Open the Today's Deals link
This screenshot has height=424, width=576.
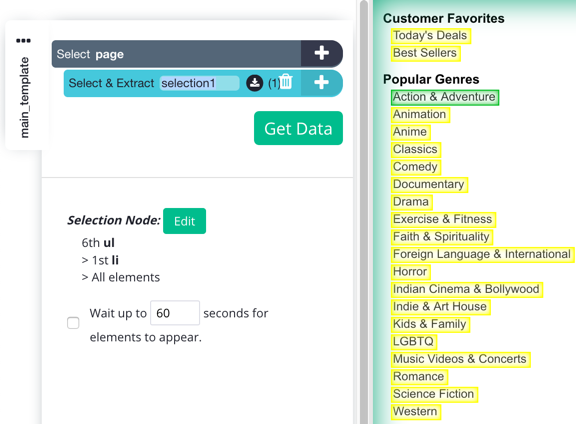coord(430,36)
